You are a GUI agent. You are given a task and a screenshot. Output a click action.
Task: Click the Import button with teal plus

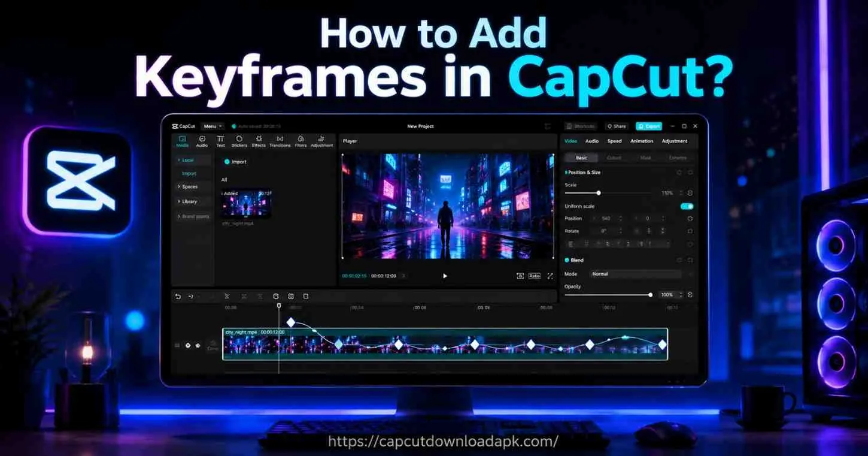pos(235,162)
